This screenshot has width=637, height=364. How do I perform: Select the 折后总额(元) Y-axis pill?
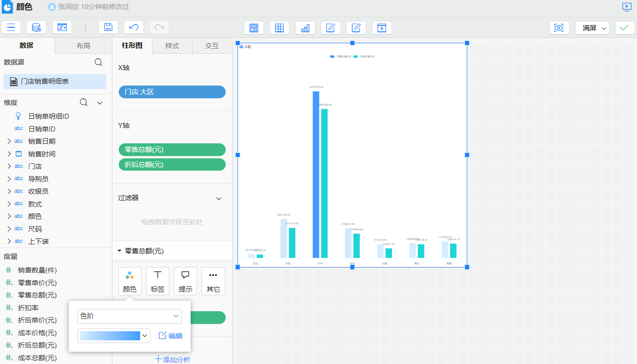pyautogui.click(x=172, y=165)
